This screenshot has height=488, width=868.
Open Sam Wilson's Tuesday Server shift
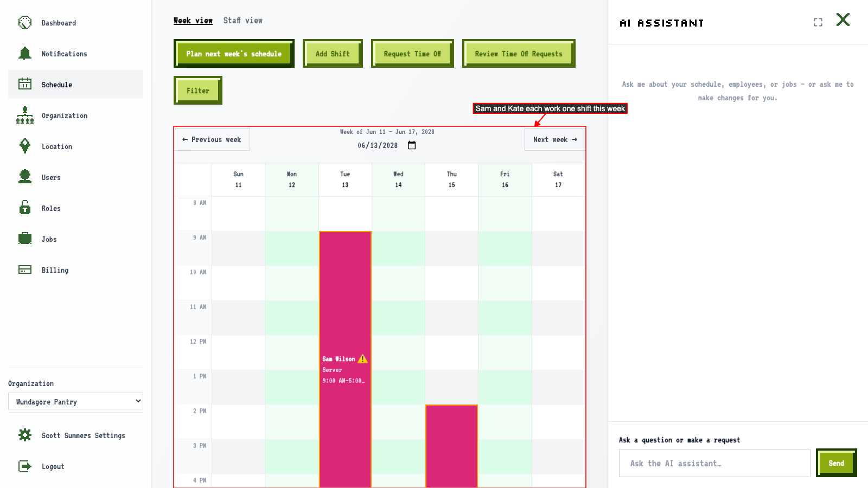coord(345,359)
